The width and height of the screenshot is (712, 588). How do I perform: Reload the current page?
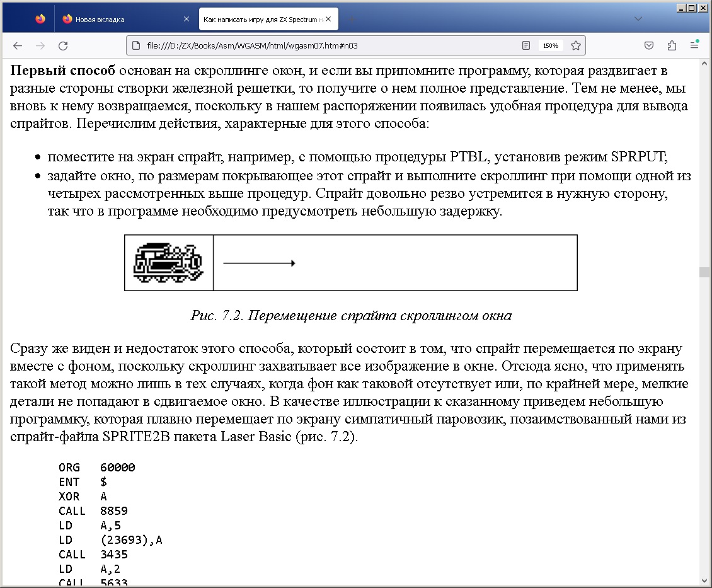[63, 45]
